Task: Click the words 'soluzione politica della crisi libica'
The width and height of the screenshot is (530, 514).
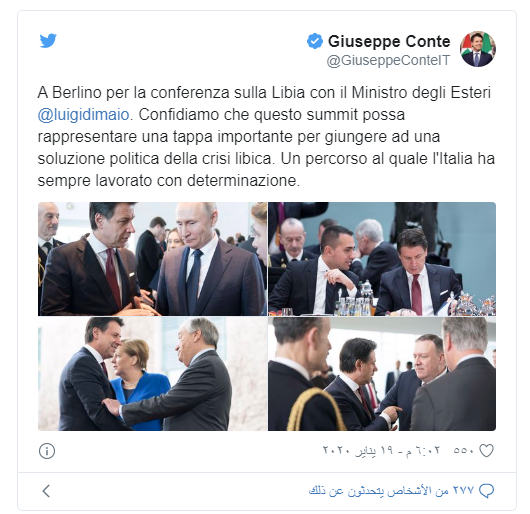Action: click(x=154, y=158)
